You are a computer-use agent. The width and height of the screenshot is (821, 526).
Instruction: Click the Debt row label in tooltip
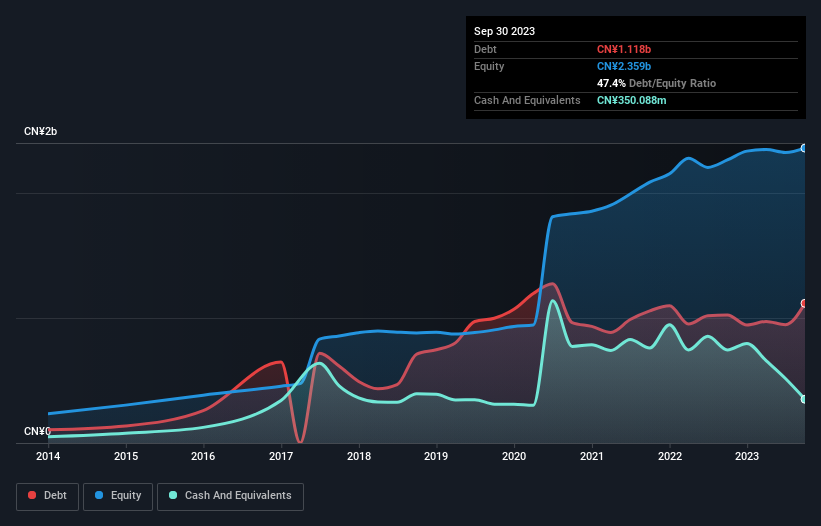point(485,49)
